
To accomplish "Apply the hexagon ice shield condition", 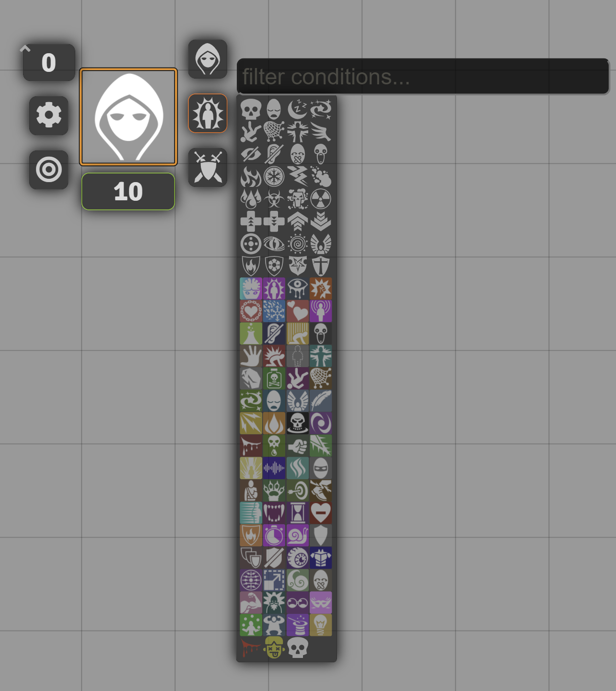I will coord(274,266).
